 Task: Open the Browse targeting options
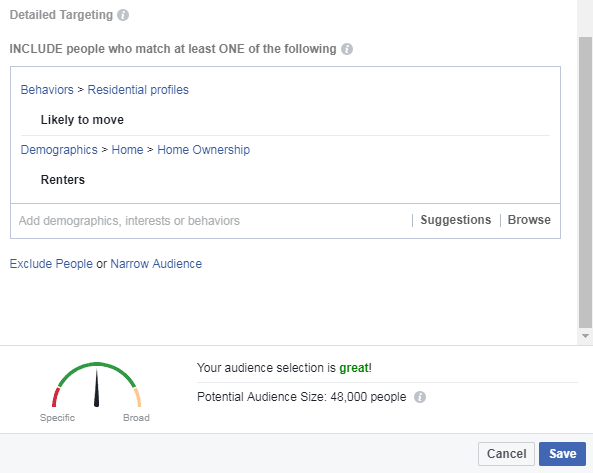pyautogui.click(x=529, y=220)
